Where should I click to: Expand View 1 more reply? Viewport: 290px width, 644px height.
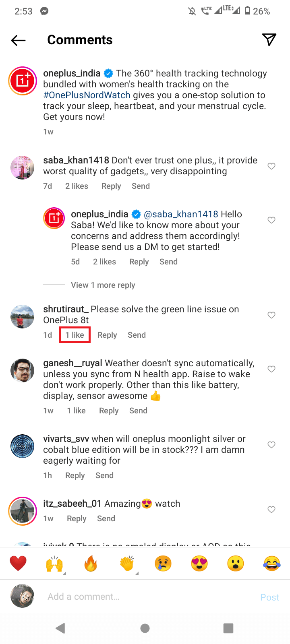pyautogui.click(x=103, y=285)
